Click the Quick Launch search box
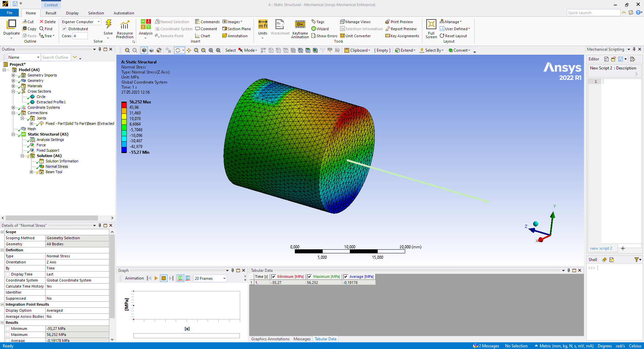This screenshot has height=349, width=644. click(x=593, y=13)
